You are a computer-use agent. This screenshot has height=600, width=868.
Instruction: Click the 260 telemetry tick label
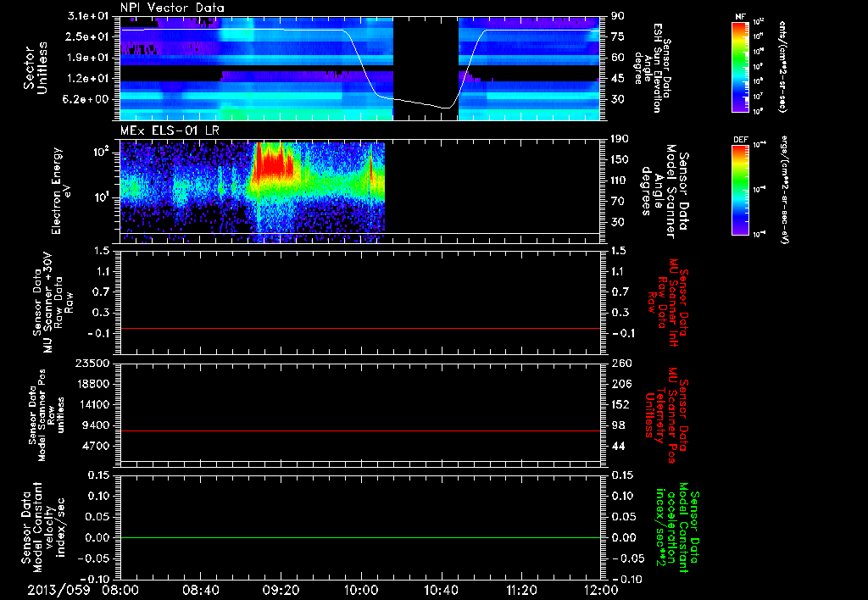pyautogui.click(x=620, y=363)
